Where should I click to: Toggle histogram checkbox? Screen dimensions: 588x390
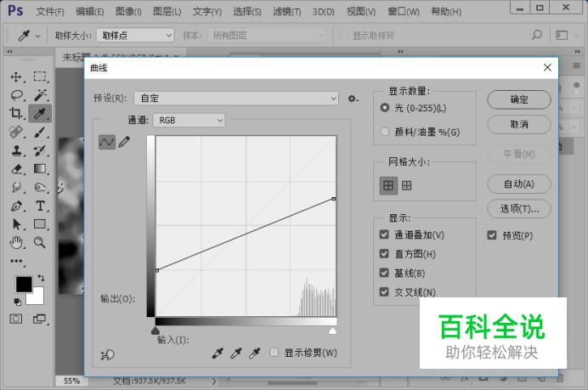384,253
